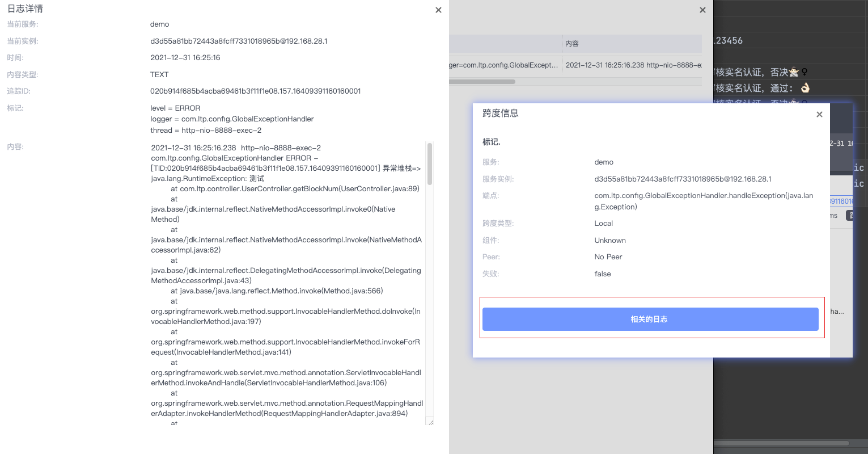This screenshot has width=868, height=454.
Task: Select the log row starting with logger=com.ltp.config.GlobalExcept
Action: [x=505, y=64]
